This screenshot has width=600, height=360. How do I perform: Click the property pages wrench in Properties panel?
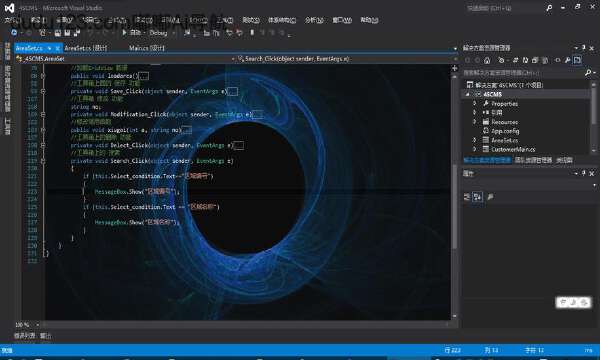[x=490, y=197]
